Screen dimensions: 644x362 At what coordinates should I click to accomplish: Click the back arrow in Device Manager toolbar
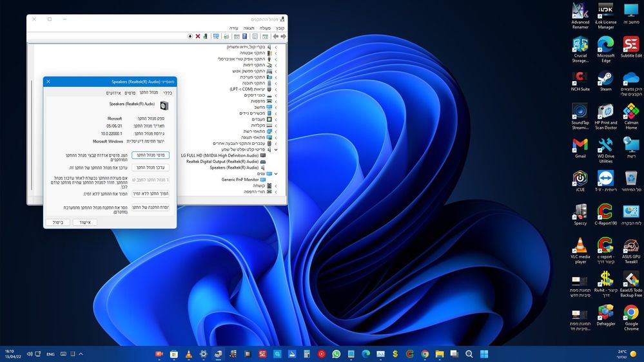click(x=284, y=36)
